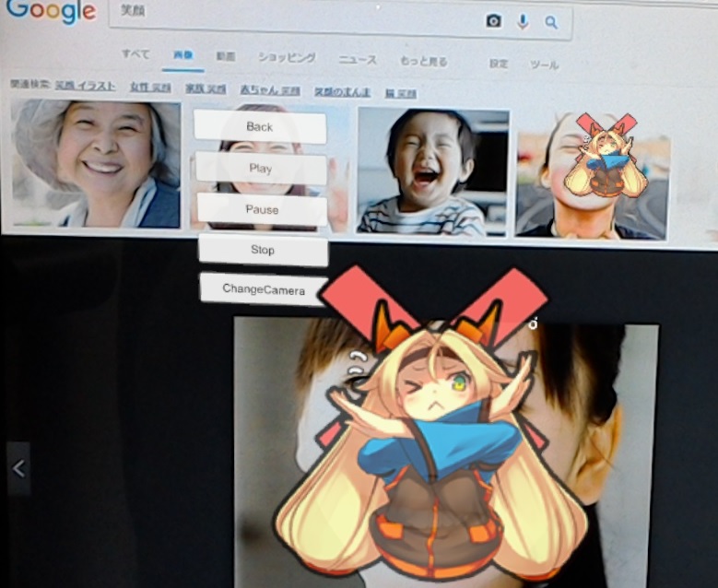718x588 pixels.
Task: Follow related search 女性 笑顔
Action: pos(150,87)
